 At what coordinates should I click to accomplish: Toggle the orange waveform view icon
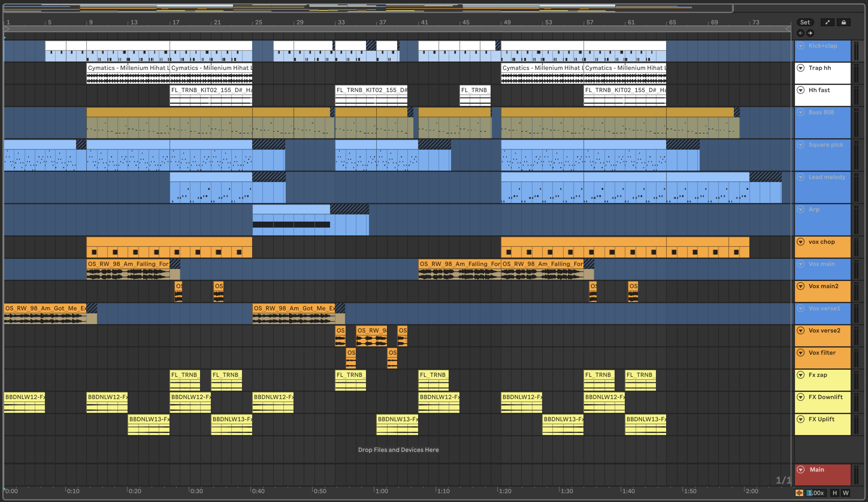pyautogui.click(x=799, y=493)
